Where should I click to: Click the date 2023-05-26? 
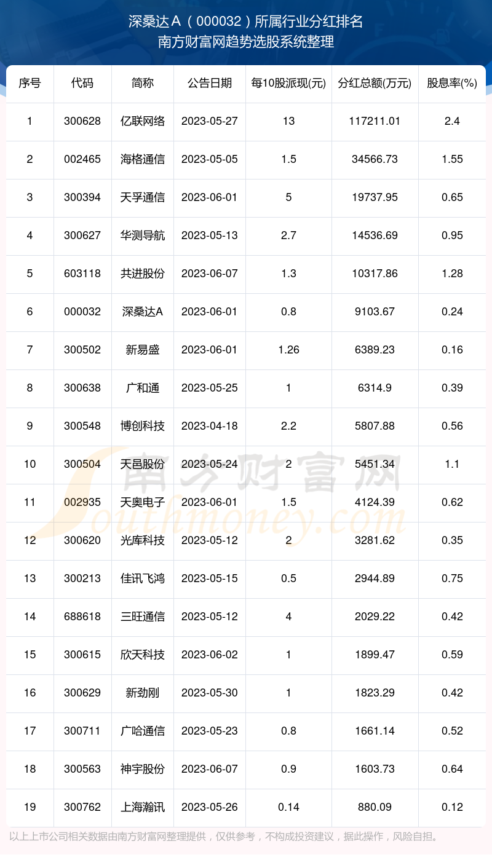210,807
